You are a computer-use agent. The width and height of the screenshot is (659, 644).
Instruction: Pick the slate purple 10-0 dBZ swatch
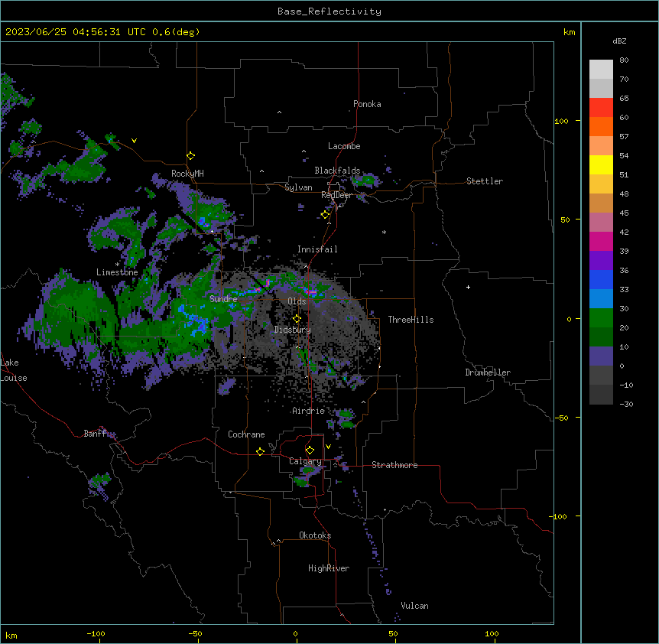[x=601, y=356]
